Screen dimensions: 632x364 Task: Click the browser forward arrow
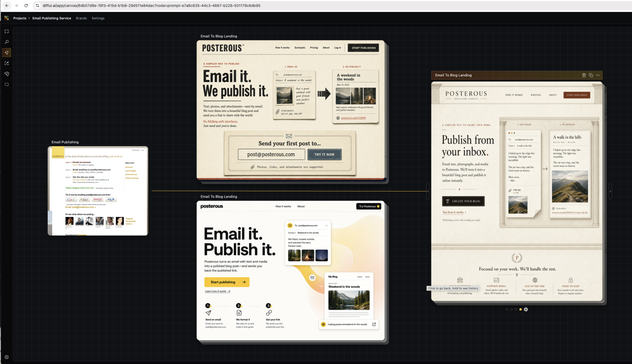coord(16,6)
